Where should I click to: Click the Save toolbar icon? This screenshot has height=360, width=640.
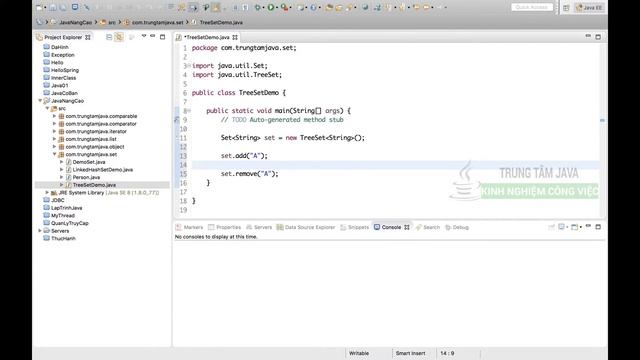(53, 7)
